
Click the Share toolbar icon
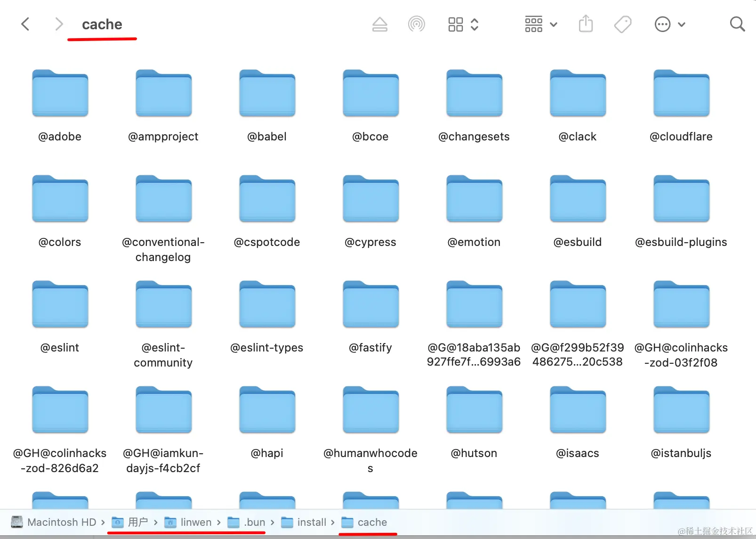coord(586,24)
